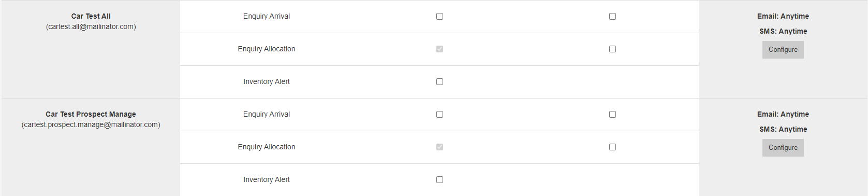Tick second Enquiry Arrival checkbox for Car Test All

coord(612,17)
